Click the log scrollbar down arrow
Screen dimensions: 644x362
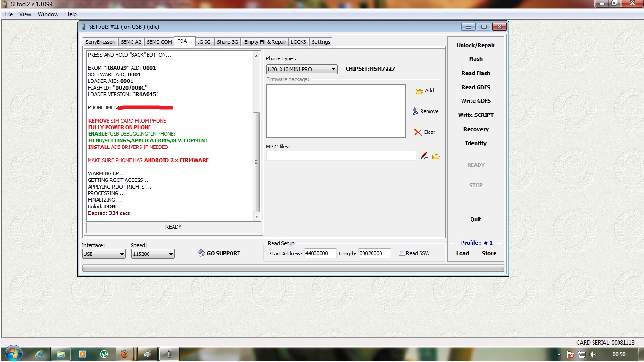pyautogui.click(x=256, y=217)
